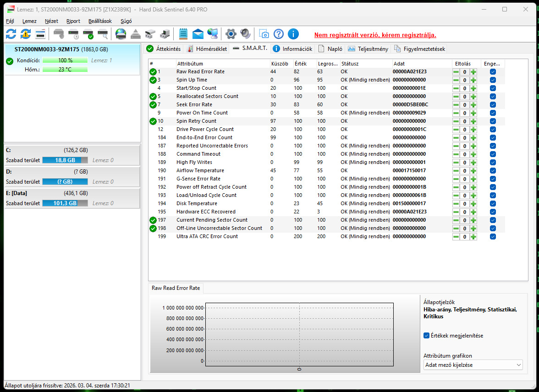539x392 pixels.
Task: Click the disk with clock toolbar icon
Action: pyautogui.click(x=73, y=34)
